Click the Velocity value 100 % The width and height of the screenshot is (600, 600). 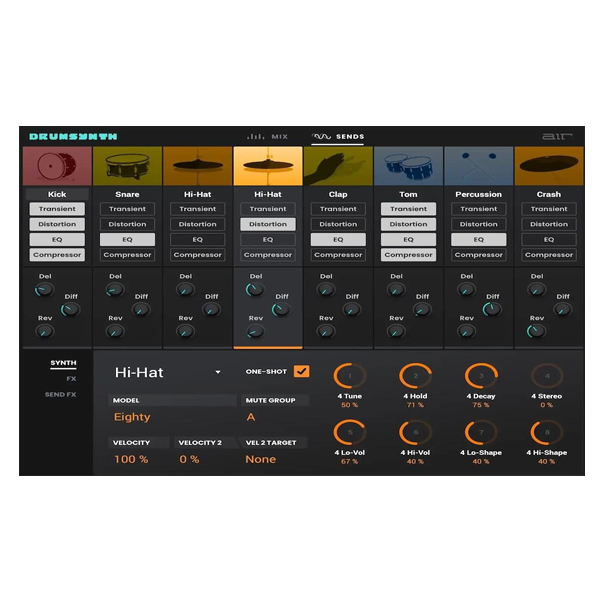point(131,459)
